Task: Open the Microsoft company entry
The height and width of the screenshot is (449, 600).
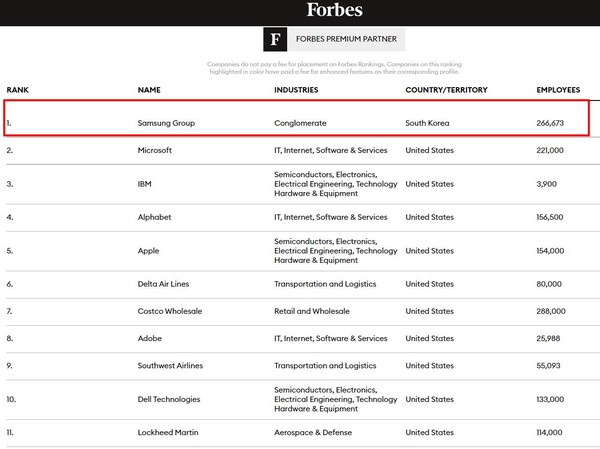Action: 155,150
